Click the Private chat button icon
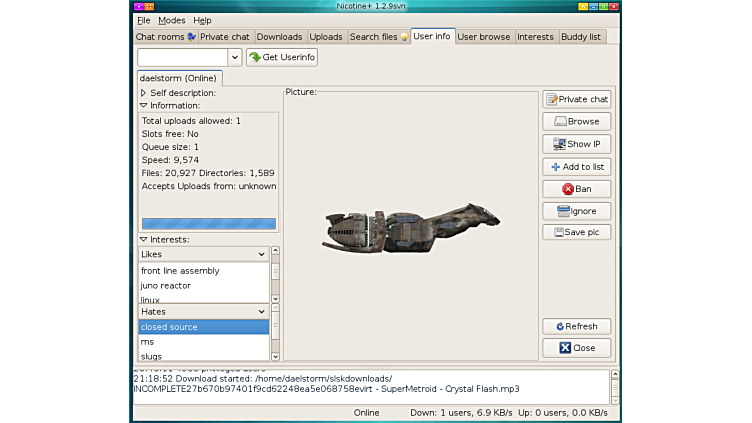752x423 pixels. point(552,100)
